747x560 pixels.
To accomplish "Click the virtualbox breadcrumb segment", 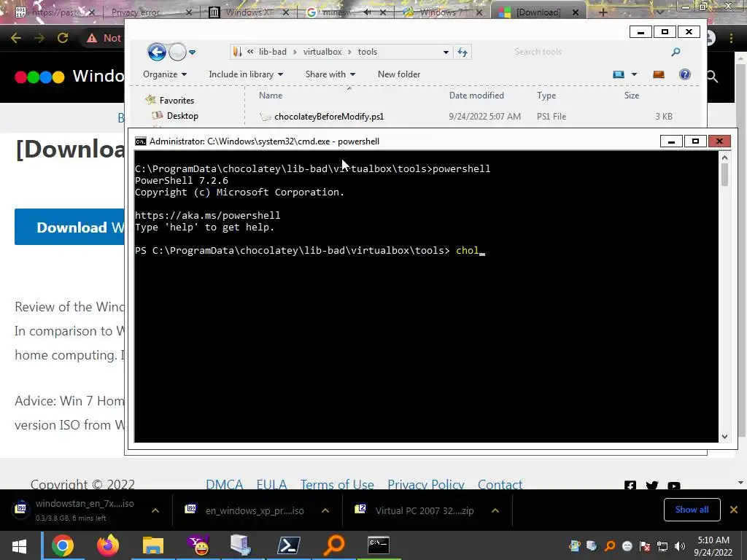I will [x=322, y=52].
